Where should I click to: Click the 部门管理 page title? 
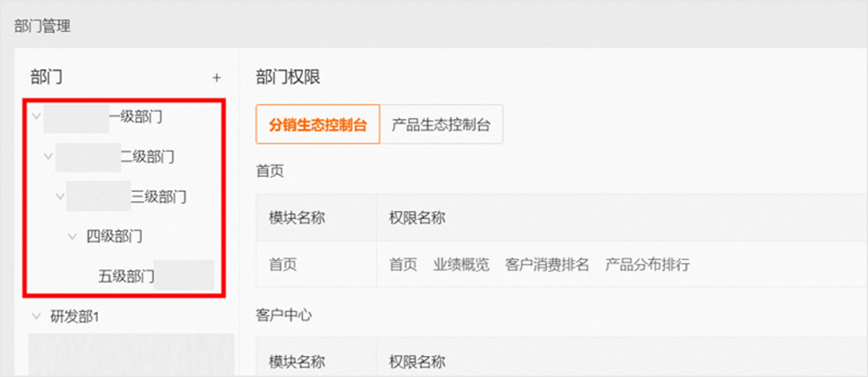tap(42, 26)
